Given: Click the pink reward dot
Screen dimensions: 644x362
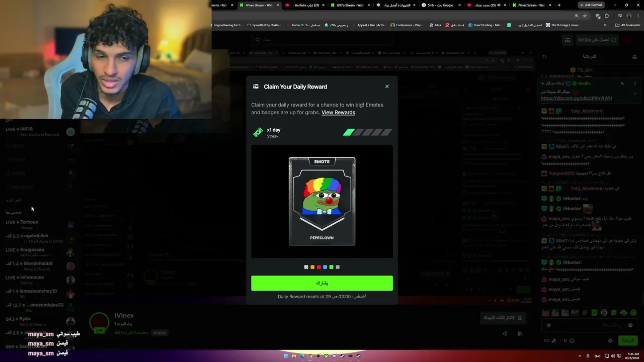Looking at the screenshot, I should point(318,267).
